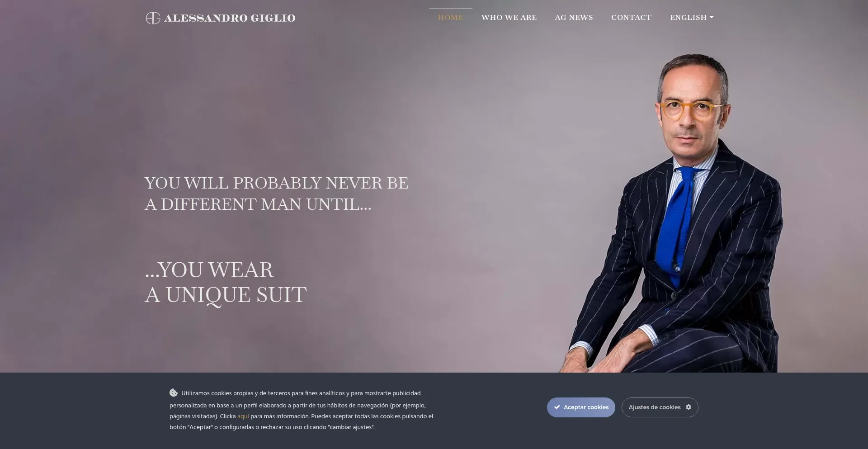Click the caret arrow beside ENGLISH

712,17
